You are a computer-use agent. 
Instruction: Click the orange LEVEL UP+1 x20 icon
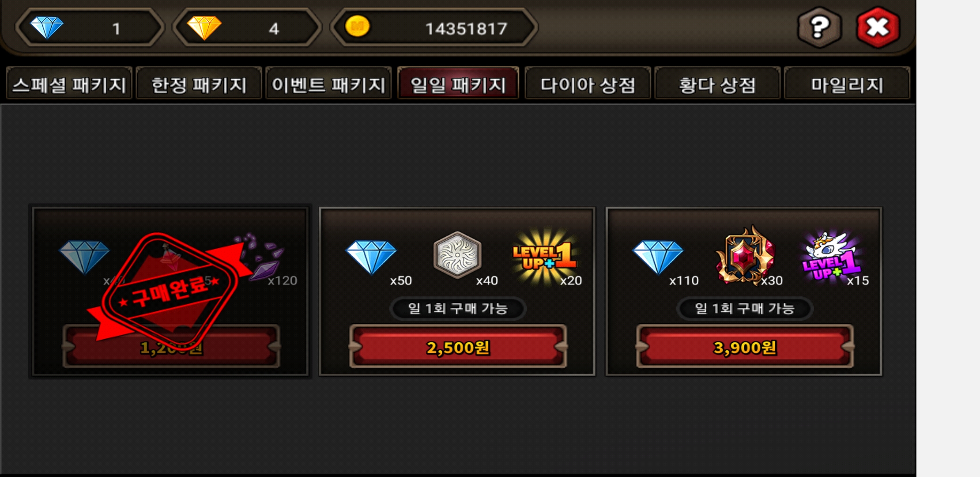pos(545,256)
